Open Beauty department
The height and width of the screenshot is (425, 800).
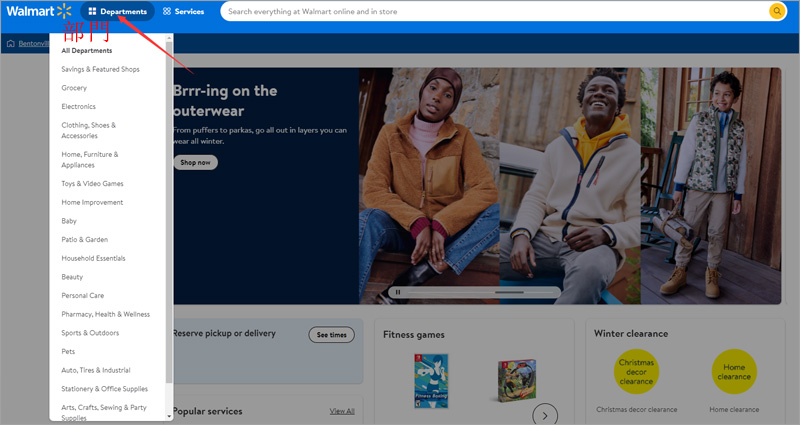click(72, 277)
